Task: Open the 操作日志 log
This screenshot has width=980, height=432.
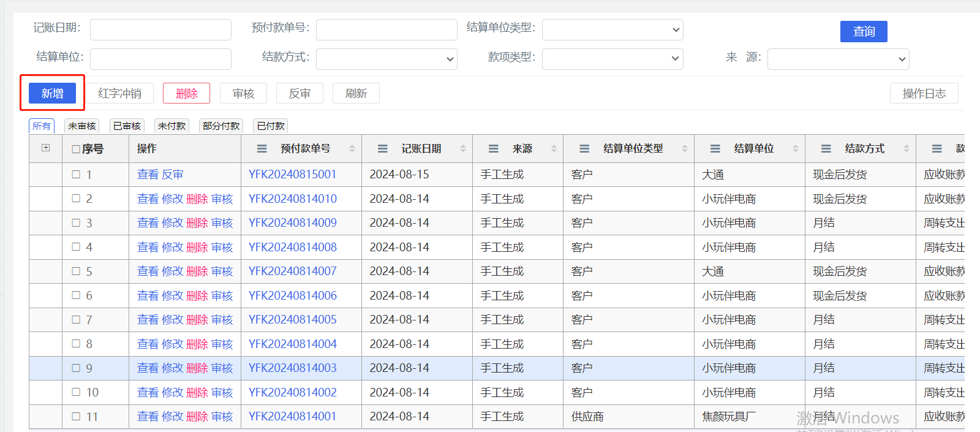Action: [924, 93]
